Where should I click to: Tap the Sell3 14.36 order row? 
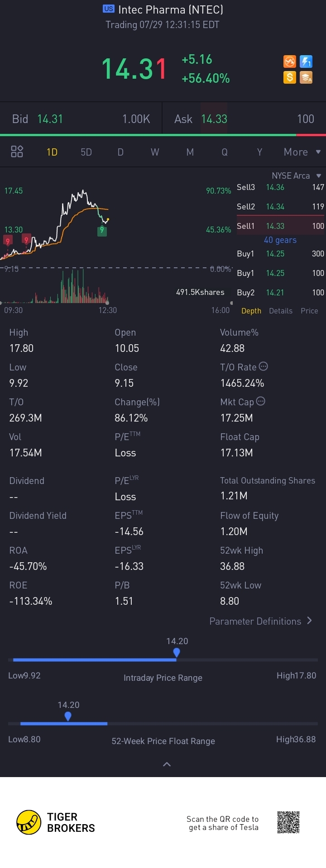point(280,187)
